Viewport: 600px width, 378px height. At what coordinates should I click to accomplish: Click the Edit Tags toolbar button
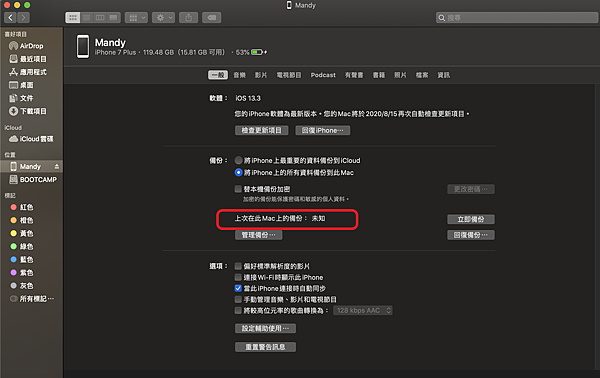point(212,18)
